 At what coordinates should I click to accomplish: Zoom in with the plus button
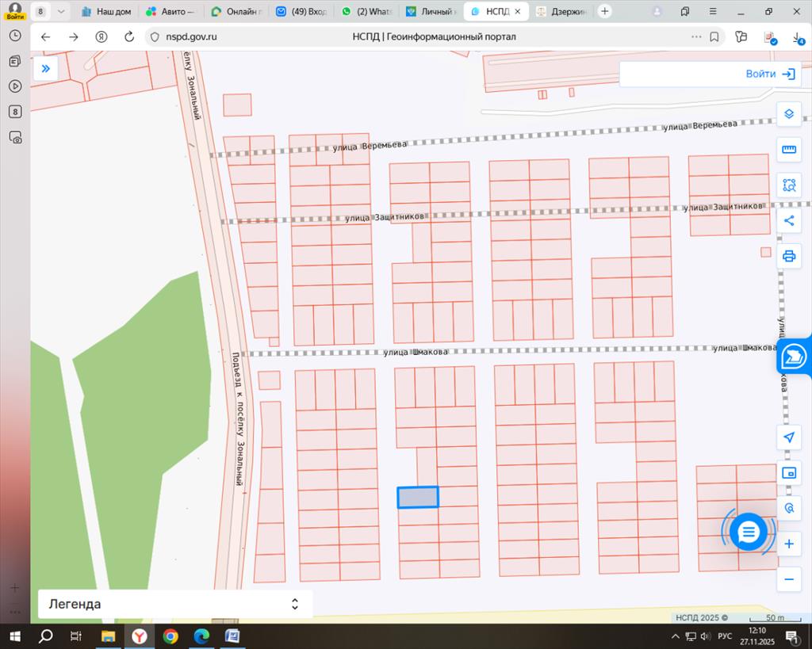tap(788, 544)
